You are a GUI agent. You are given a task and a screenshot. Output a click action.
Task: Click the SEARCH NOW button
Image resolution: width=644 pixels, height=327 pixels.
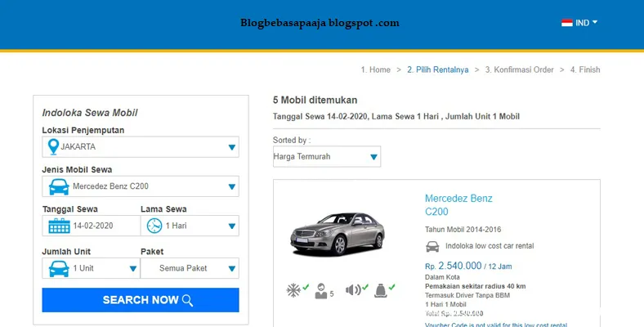(141, 300)
